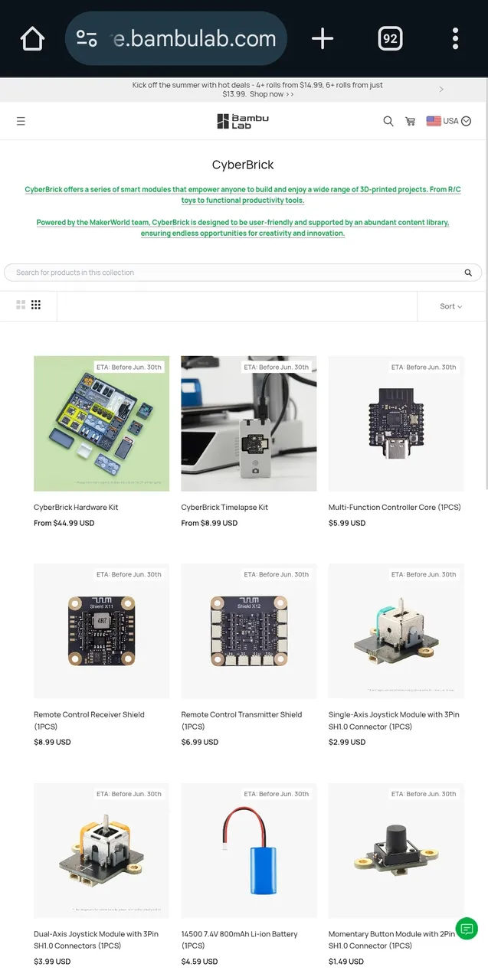Click the $1.49 USD price
Image resolution: width=488 pixels, height=980 pixels.
tap(347, 961)
